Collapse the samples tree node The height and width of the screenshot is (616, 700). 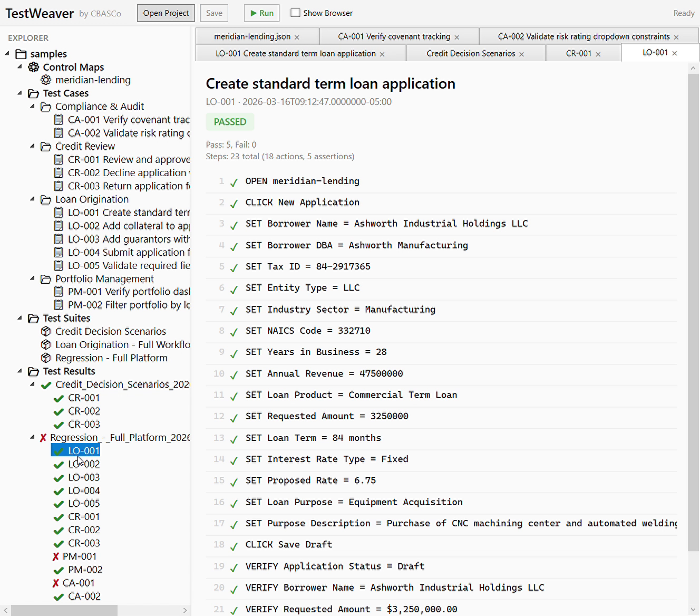pyautogui.click(x=7, y=53)
